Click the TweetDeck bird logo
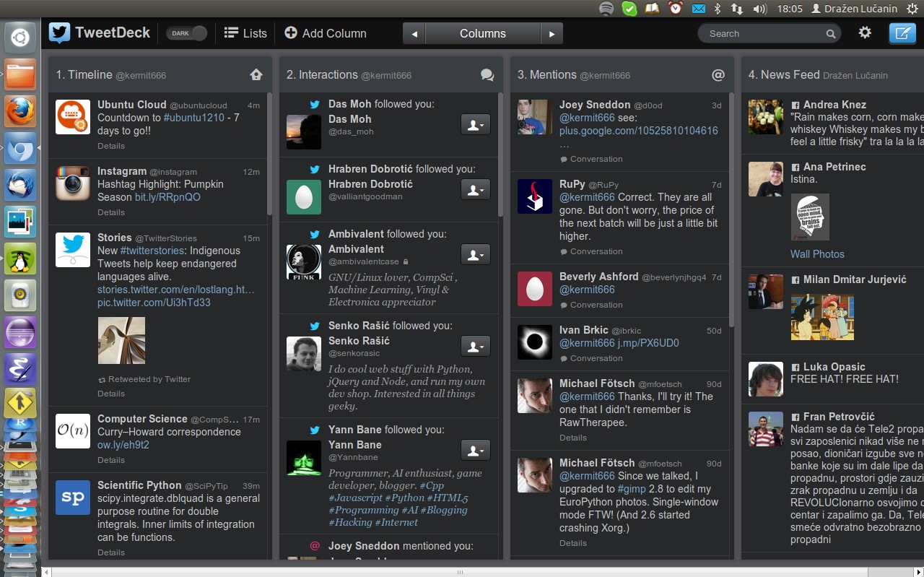This screenshot has width=924, height=577. pos(60,32)
